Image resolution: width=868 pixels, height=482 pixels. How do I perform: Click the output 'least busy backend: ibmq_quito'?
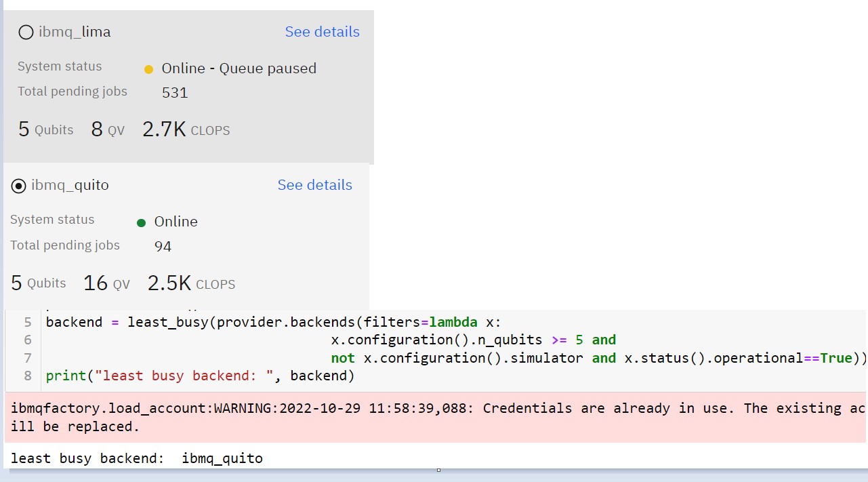137,458
